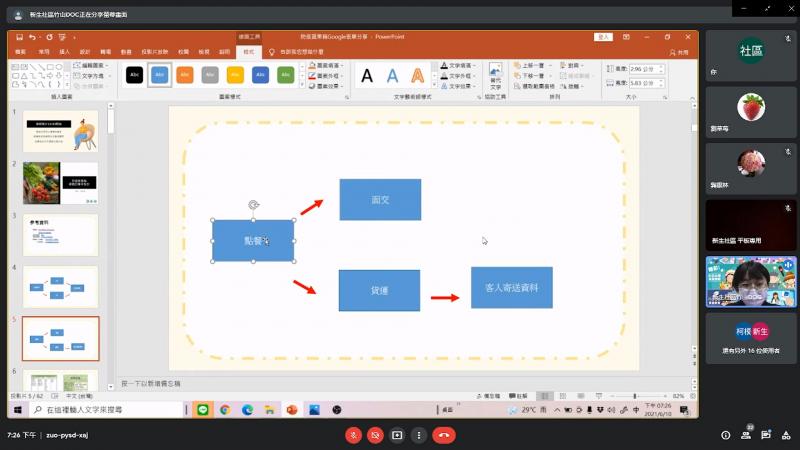Click the present screen button in Meet
Viewport: 800px width, 450px height.
tap(397, 435)
